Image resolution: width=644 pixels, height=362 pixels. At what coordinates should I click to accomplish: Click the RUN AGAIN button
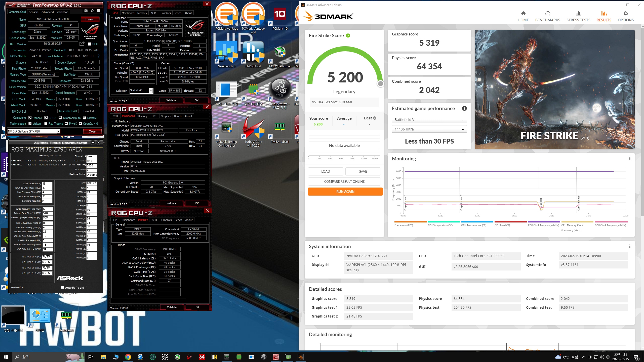345,192
